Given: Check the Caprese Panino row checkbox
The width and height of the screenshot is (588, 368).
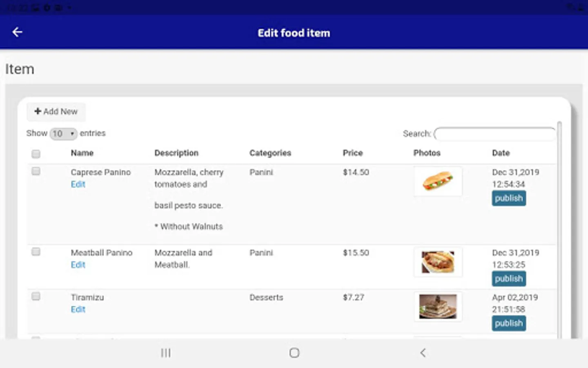Looking at the screenshot, I should coord(36,171).
